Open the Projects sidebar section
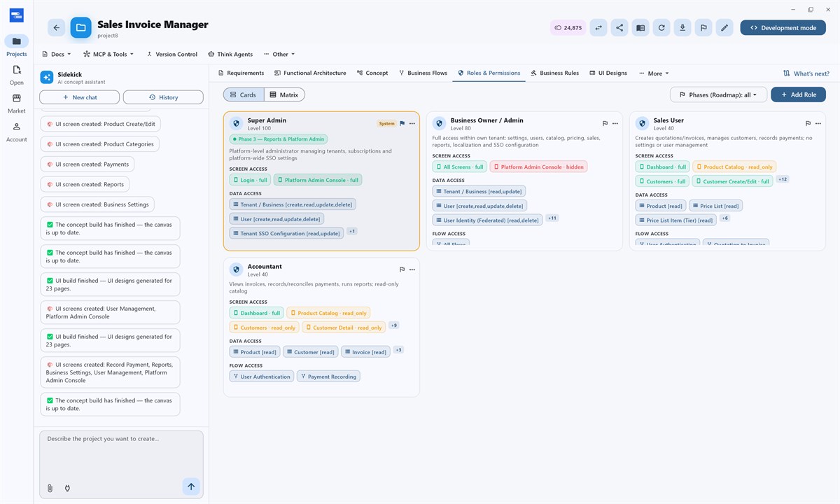This screenshot has height=504, width=840. pos(17,46)
